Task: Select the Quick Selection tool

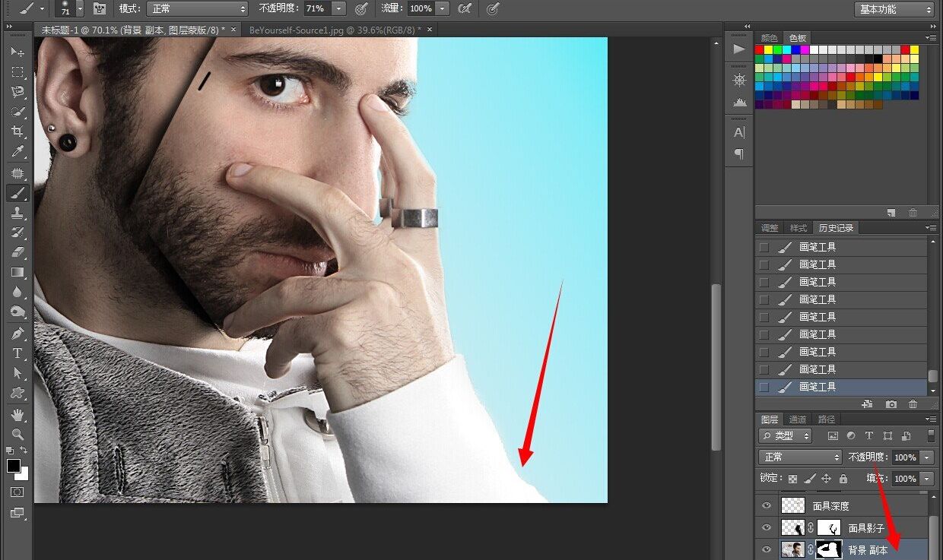Action: (x=17, y=112)
